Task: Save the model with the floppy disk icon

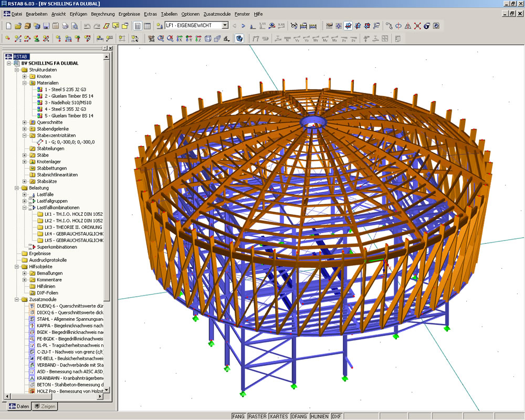Action: coord(46,26)
